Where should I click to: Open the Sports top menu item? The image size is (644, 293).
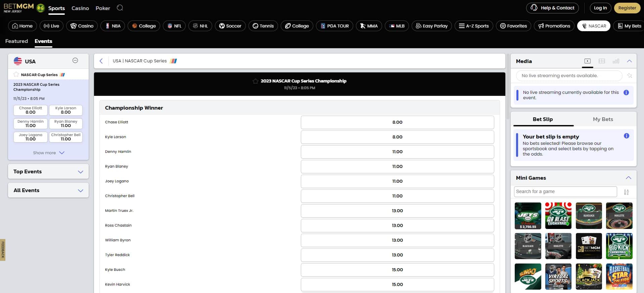pyautogui.click(x=56, y=8)
